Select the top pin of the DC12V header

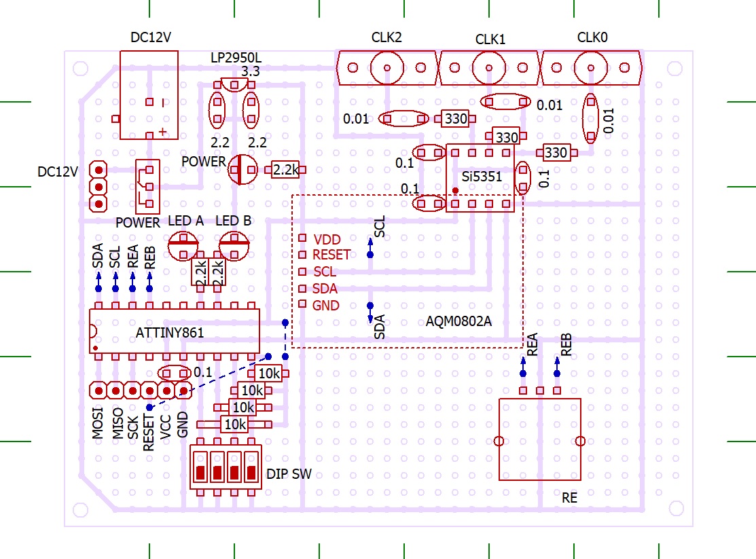(98, 170)
